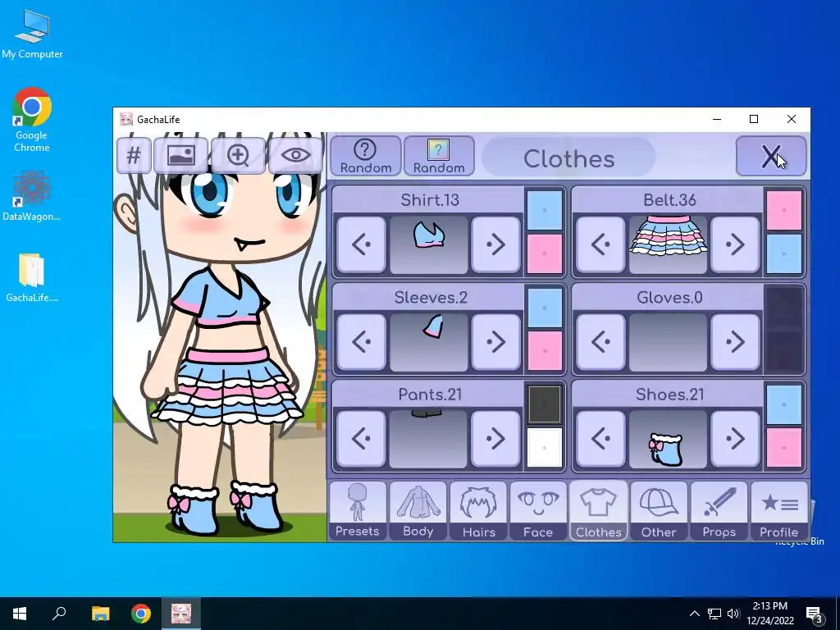
Task: Click the Sleeves.2 preview thumbnail
Action: pyautogui.click(x=428, y=342)
